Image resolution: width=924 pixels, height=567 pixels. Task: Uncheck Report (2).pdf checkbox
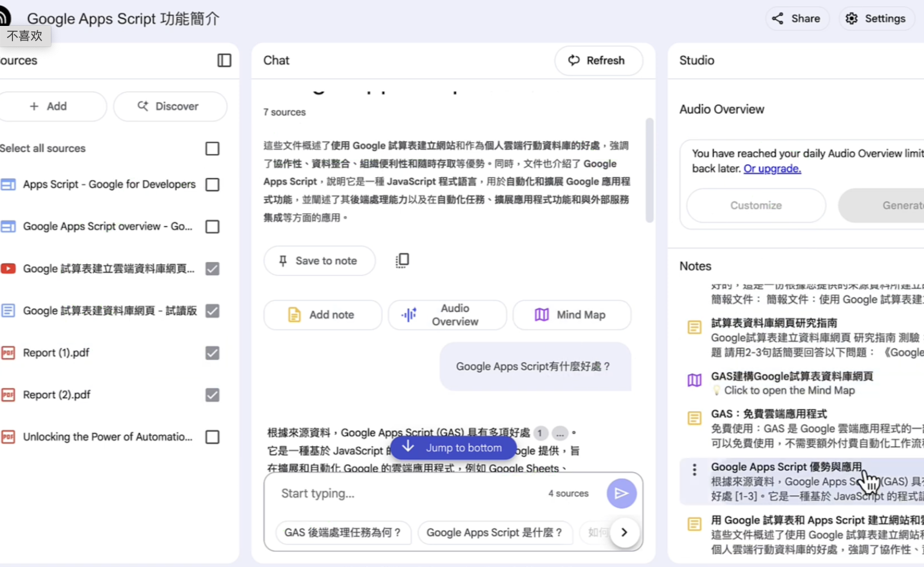(212, 395)
